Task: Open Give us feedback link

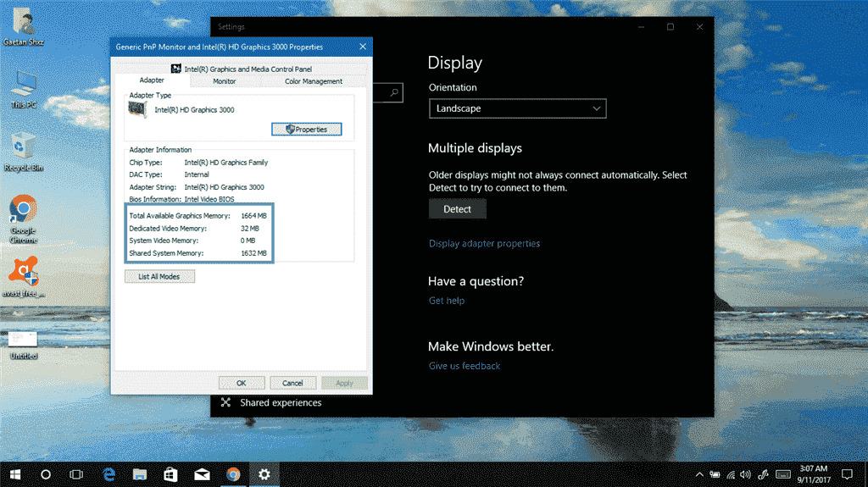Action: [x=465, y=366]
